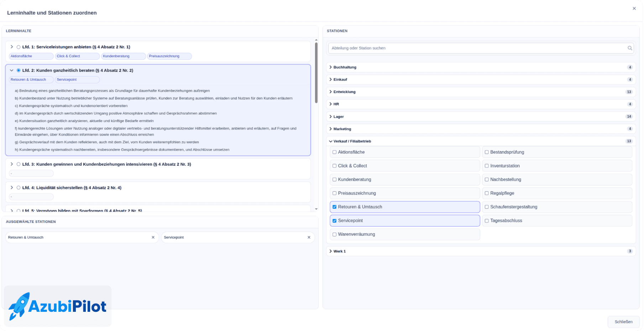Image resolution: width=644 pixels, height=331 pixels.
Task: Select radio for Lfd. 3 Kunden gewinnen
Action: pos(19,164)
